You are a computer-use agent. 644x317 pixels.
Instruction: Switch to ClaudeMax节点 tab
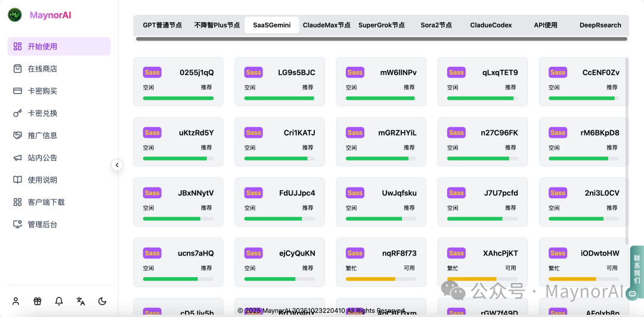pyautogui.click(x=327, y=25)
